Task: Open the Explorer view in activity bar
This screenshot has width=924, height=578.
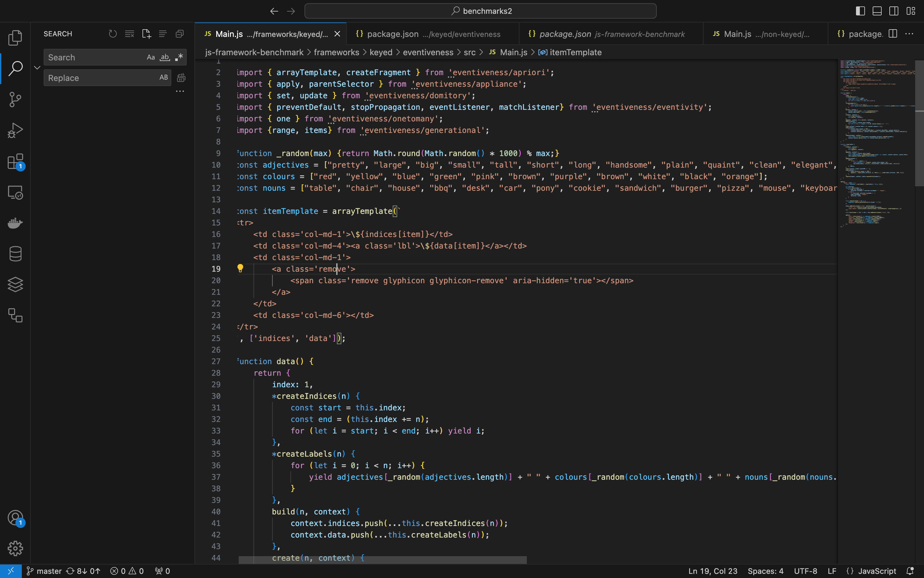Action: (15, 38)
